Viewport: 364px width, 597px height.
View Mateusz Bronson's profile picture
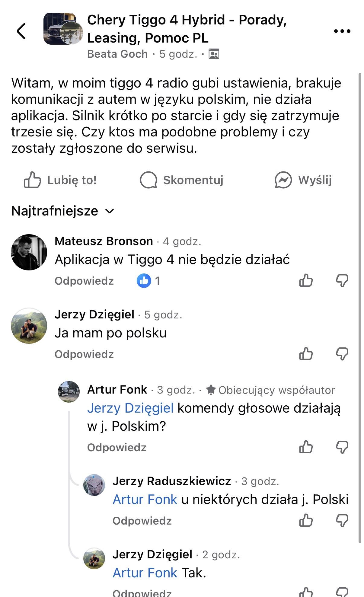29,252
